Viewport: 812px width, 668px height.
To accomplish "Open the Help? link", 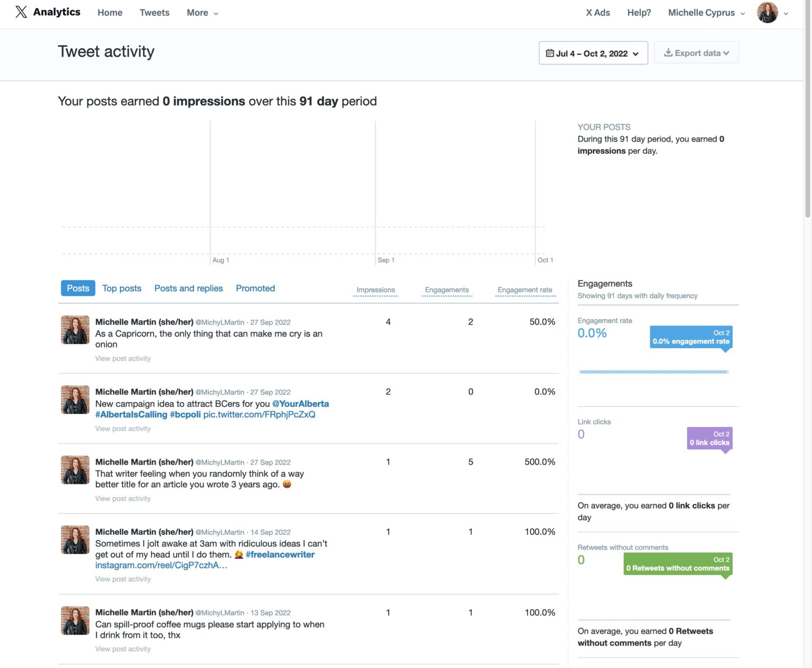I will click(x=639, y=12).
